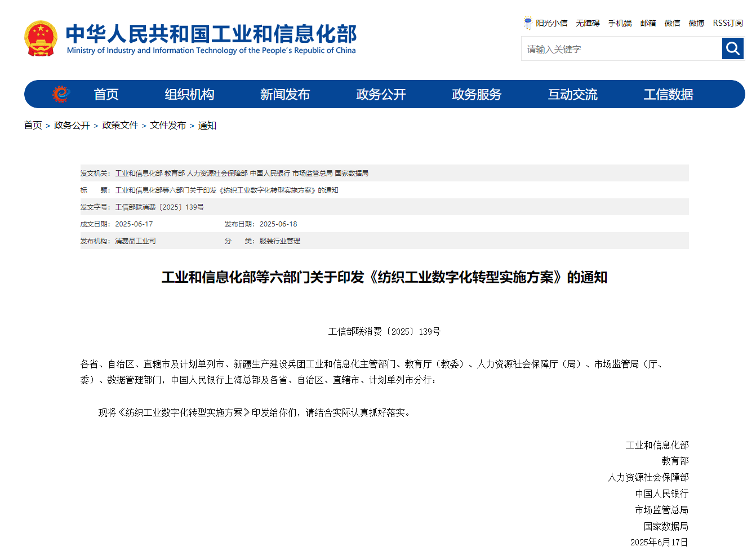Navigate to 文件发布 breadcrumb link

coord(168,125)
